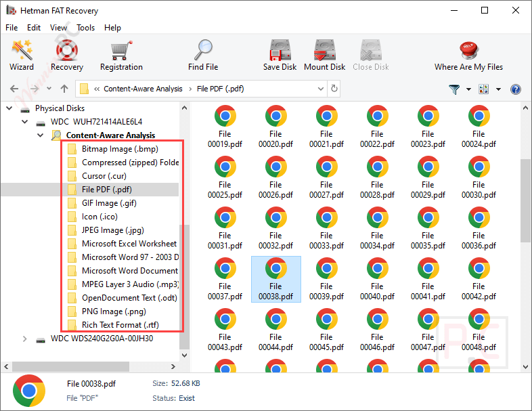532x411 pixels.
Task: Open the File menu
Action: coord(12,28)
